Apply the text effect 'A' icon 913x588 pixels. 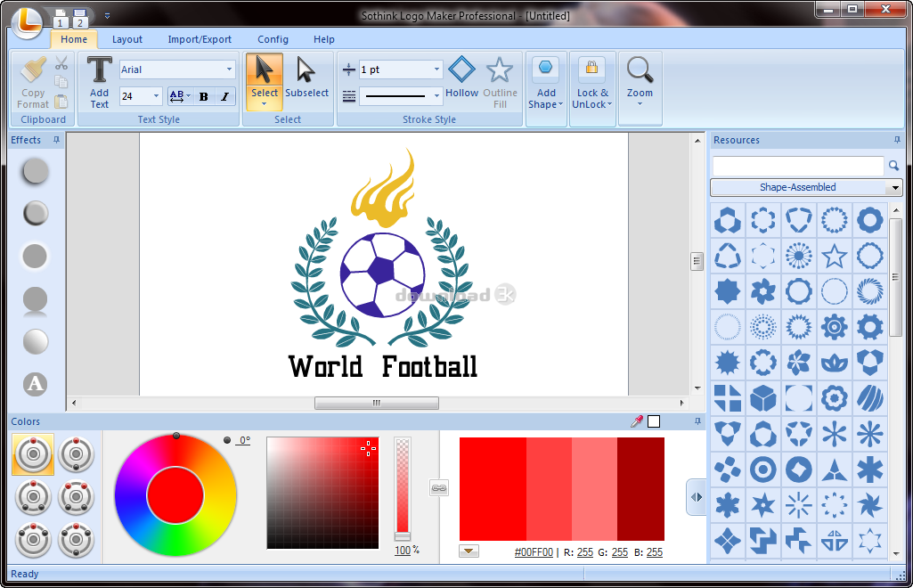[x=35, y=384]
